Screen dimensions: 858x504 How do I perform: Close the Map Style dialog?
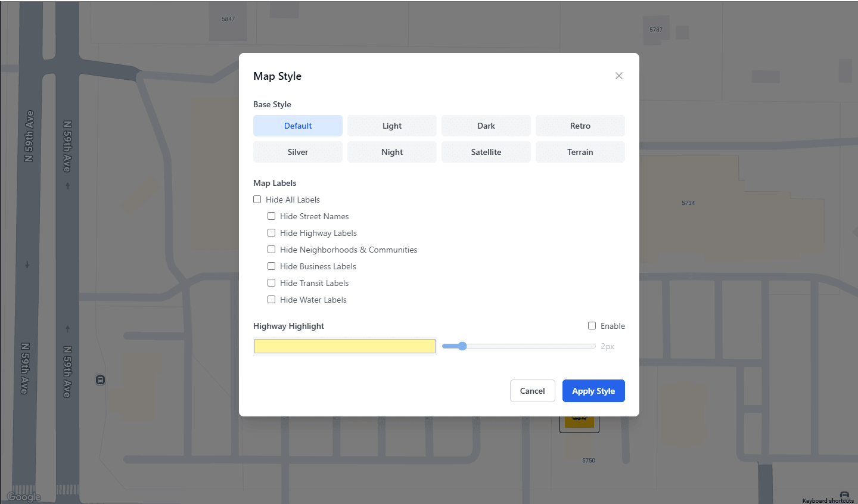click(619, 76)
